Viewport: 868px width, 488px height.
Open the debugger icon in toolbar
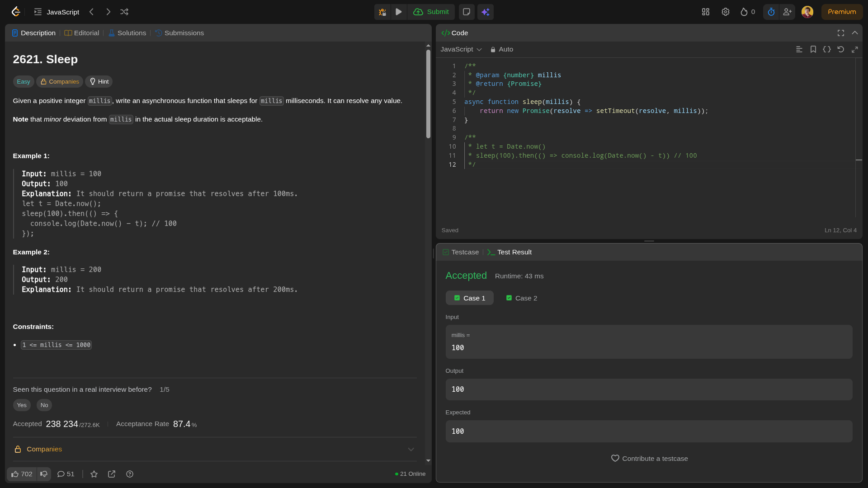[382, 12]
